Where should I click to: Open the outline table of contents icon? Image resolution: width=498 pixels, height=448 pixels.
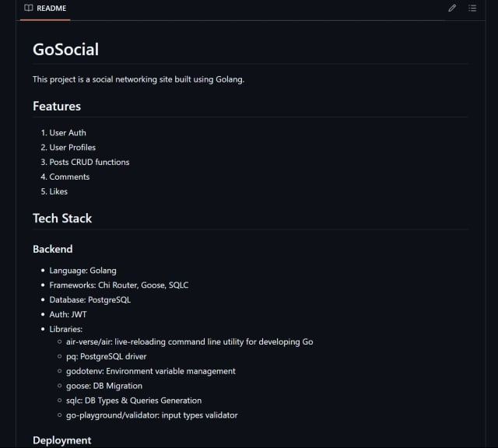pos(472,9)
